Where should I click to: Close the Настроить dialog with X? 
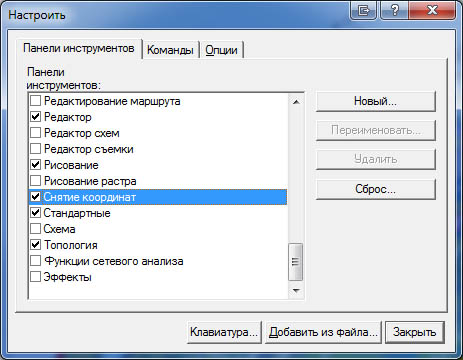pos(432,10)
